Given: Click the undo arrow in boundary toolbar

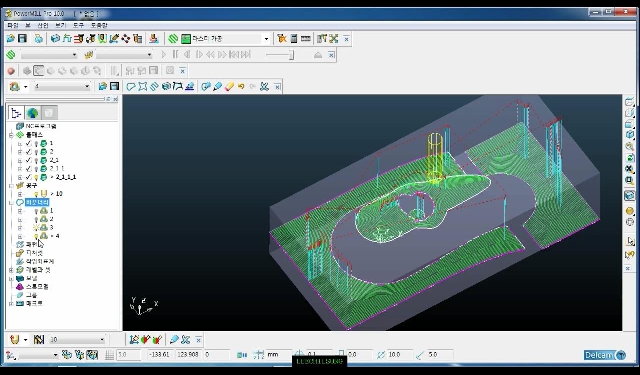Looking at the screenshot, I should click(x=241, y=86).
